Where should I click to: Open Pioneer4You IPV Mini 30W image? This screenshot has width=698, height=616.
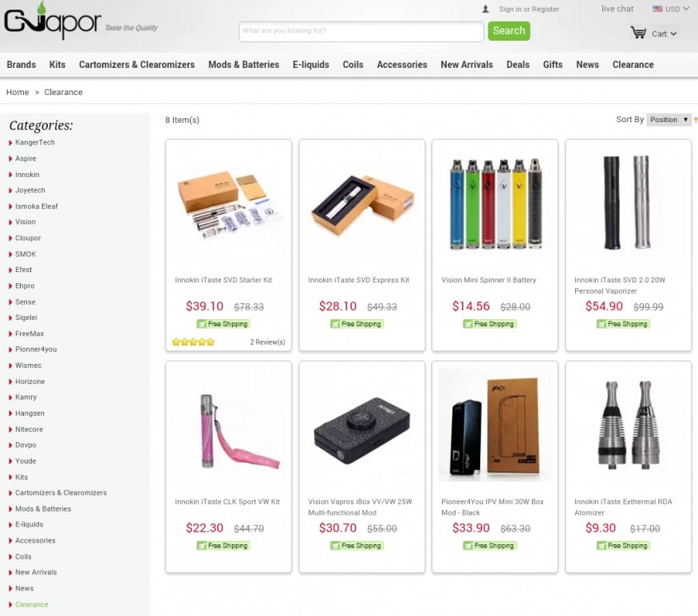point(495,425)
